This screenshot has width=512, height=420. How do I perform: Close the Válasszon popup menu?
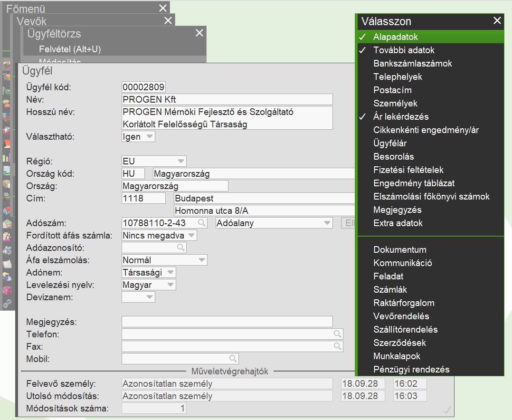pos(497,21)
